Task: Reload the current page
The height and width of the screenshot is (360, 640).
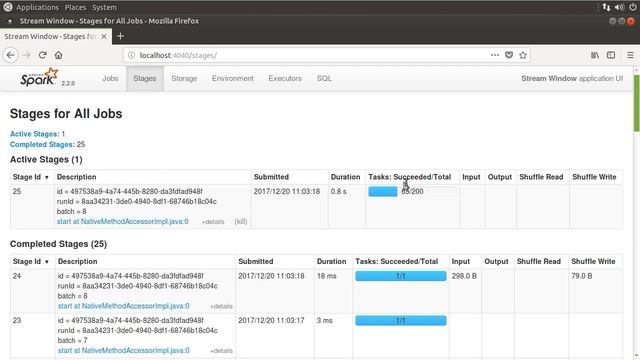Action: [42, 55]
